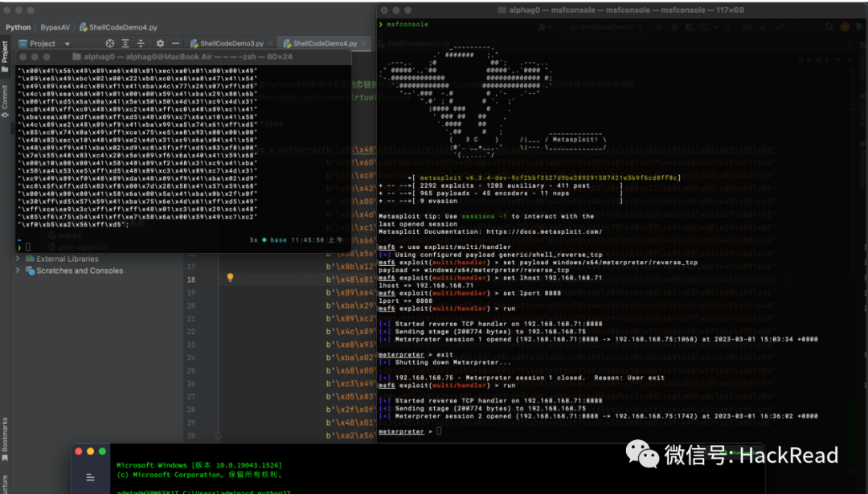Screen dimensions: 868x494
Task: Click the bookmark icon below Bookmarks label
Action: [5, 458]
